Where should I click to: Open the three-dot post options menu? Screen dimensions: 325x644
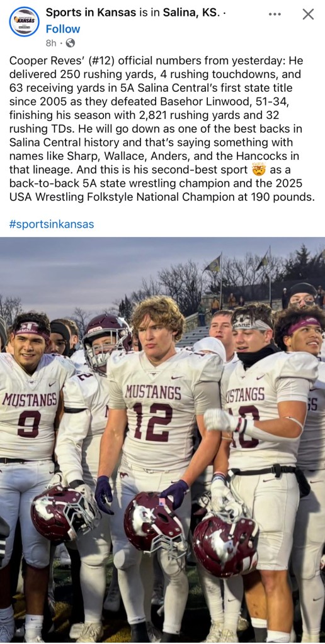pos(275,14)
